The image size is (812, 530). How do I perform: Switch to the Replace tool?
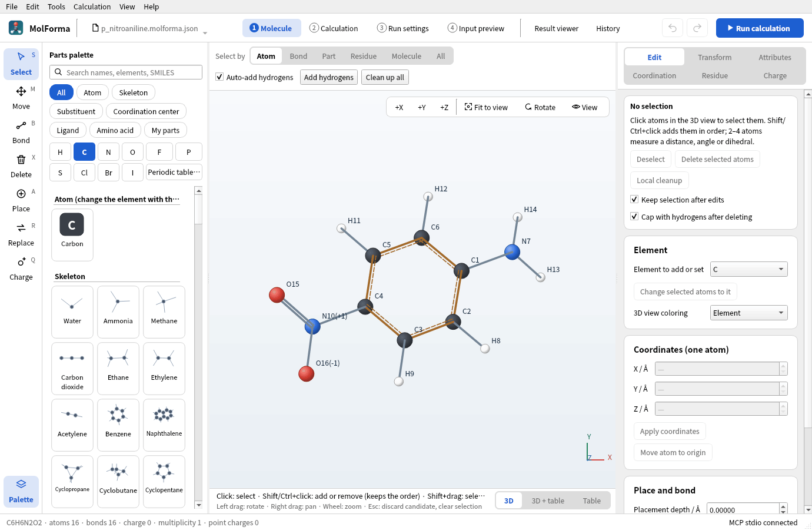click(x=21, y=234)
